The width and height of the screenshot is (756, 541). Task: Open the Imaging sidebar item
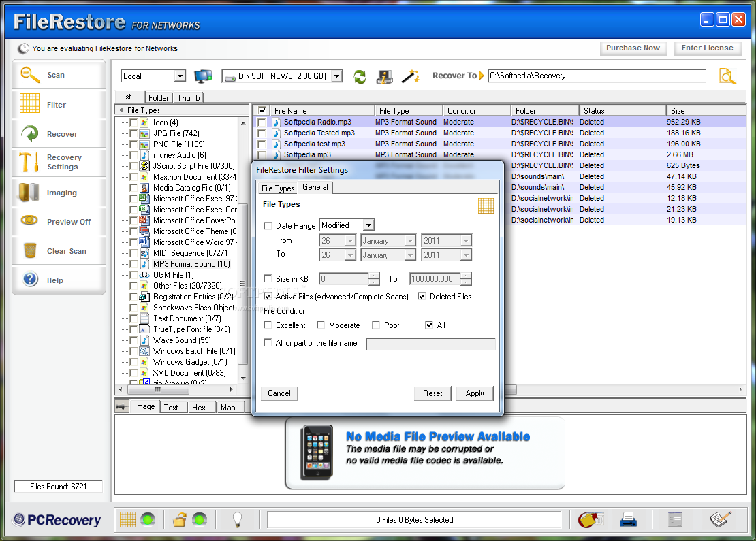click(x=59, y=192)
